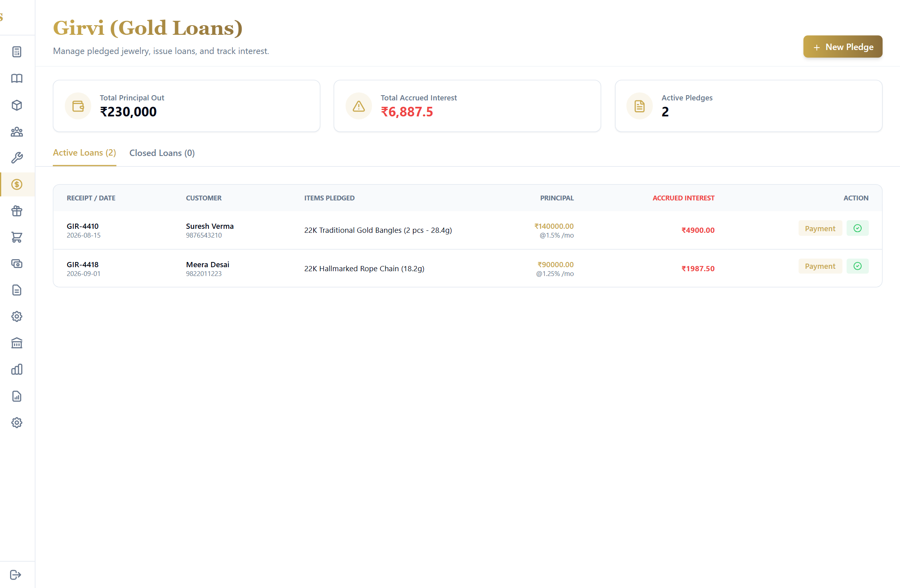Open the bar chart sidebar icon
This screenshot has height=588, width=900.
pos(17,370)
